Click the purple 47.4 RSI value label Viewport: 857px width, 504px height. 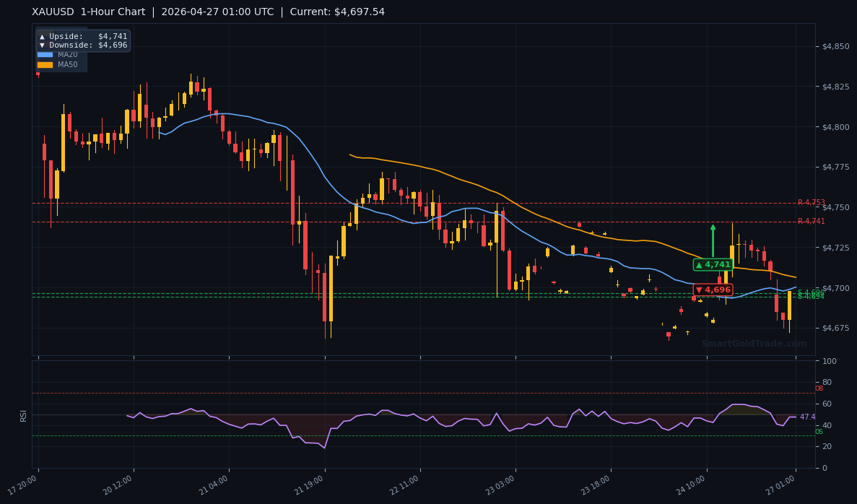[x=809, y=417]
